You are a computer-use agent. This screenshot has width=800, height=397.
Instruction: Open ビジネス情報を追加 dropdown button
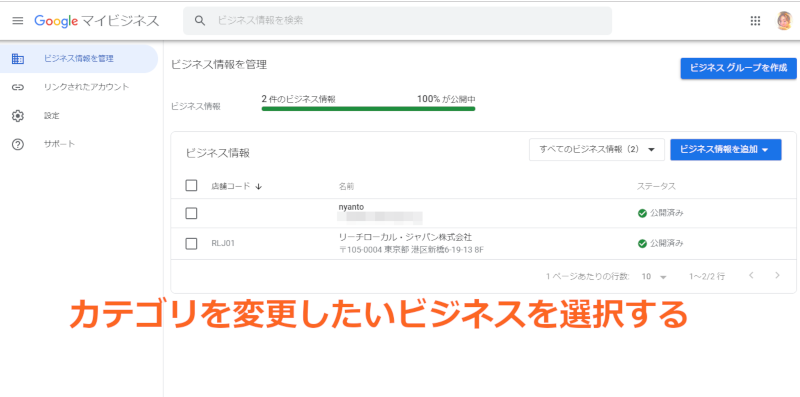tap(726, 150)
